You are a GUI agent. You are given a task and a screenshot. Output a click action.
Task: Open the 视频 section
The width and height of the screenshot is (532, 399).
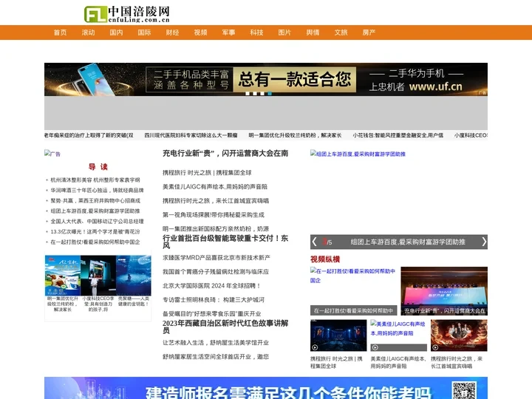coord(200,33)
